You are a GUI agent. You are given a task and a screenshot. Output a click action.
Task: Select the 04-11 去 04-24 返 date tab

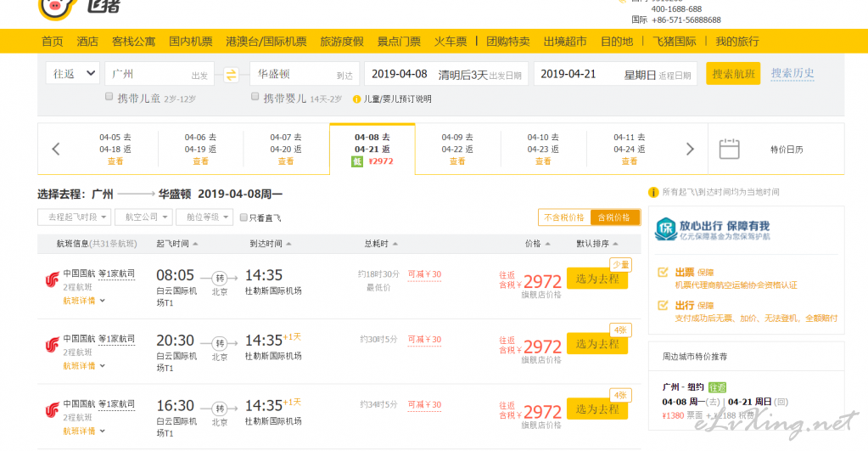click(x=630, y=149)
